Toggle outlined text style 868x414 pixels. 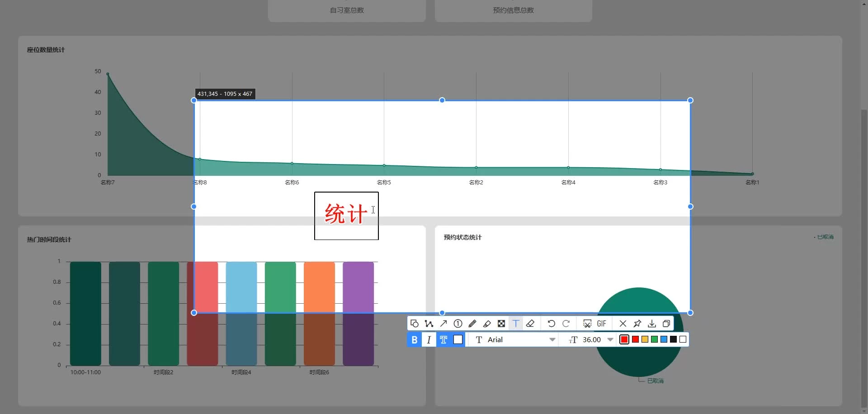[x=443, y=340]
